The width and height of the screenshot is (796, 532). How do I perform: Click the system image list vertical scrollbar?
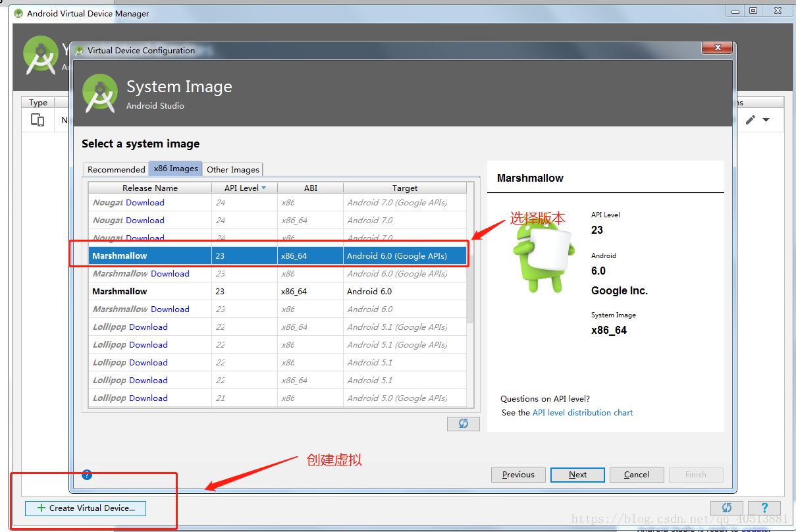[x=470, y=290]
